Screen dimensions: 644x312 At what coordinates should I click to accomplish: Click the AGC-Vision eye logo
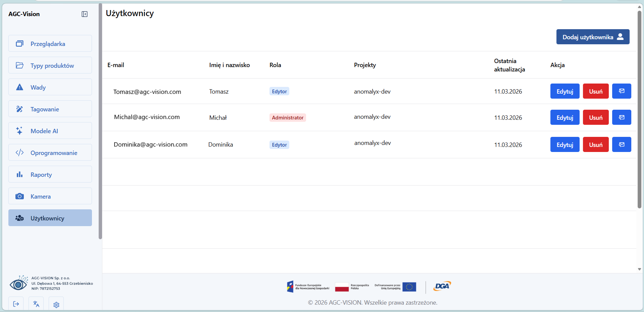click(18, 284)
